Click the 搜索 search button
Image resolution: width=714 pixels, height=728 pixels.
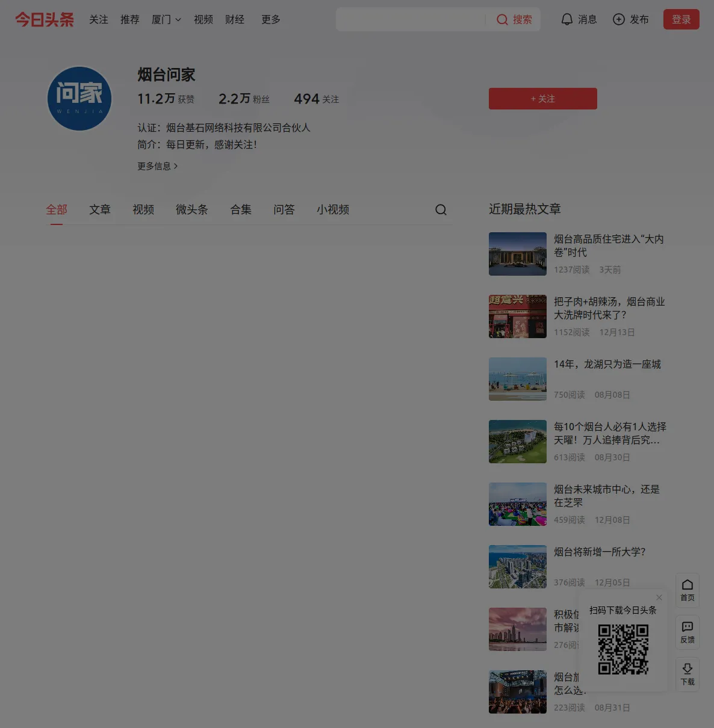click(x=514, y=19)
